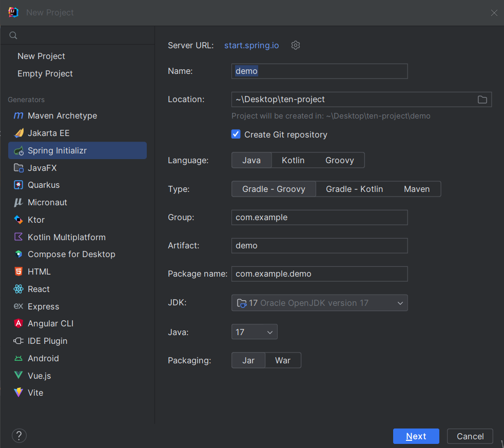Click the Jakarta EE sail icon
Viewport: 504px width, 448px height.
(x=18, y=133)
